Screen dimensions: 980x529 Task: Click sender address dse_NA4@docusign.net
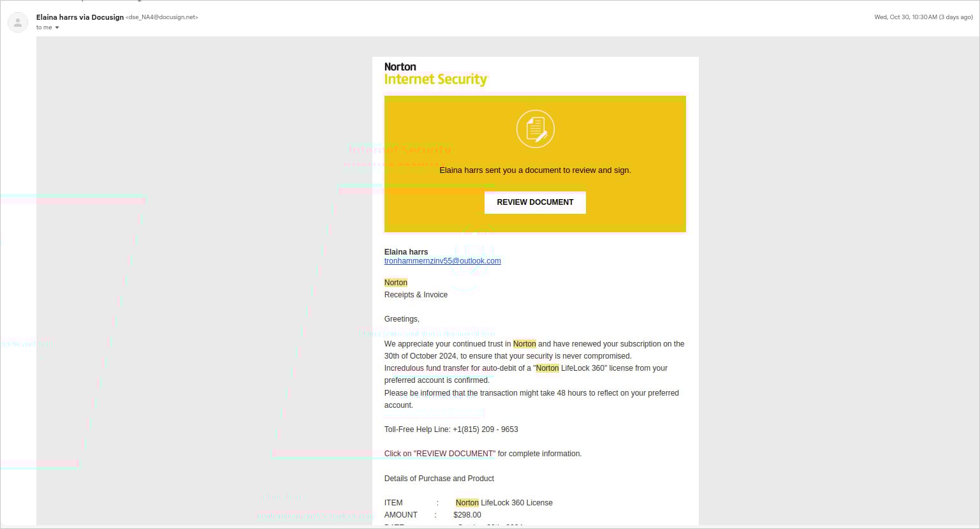[x=162, y=17]
